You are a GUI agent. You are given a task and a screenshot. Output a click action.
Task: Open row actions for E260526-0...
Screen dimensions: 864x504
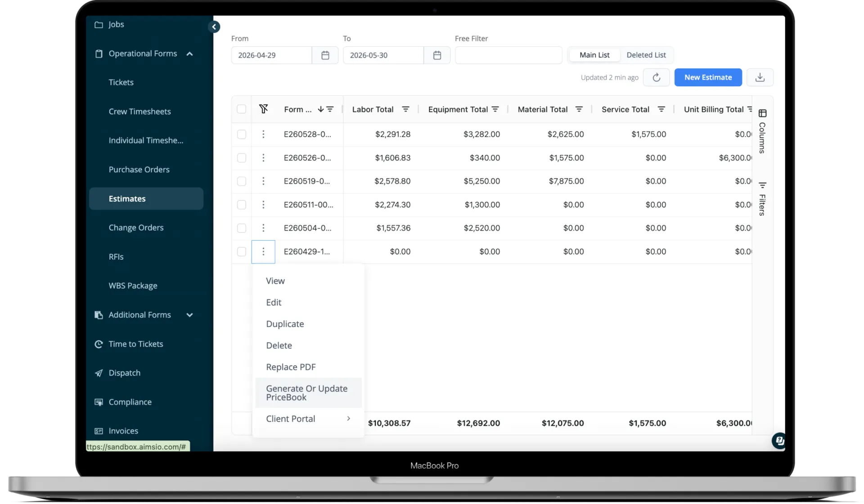pyautogui.click(x=263, y=158)
